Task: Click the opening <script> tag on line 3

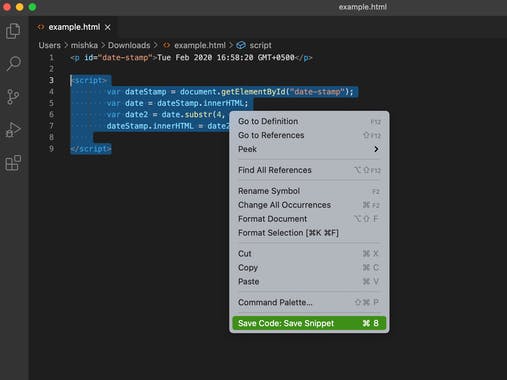Action: pyautogui.click(x=89, y=80)
